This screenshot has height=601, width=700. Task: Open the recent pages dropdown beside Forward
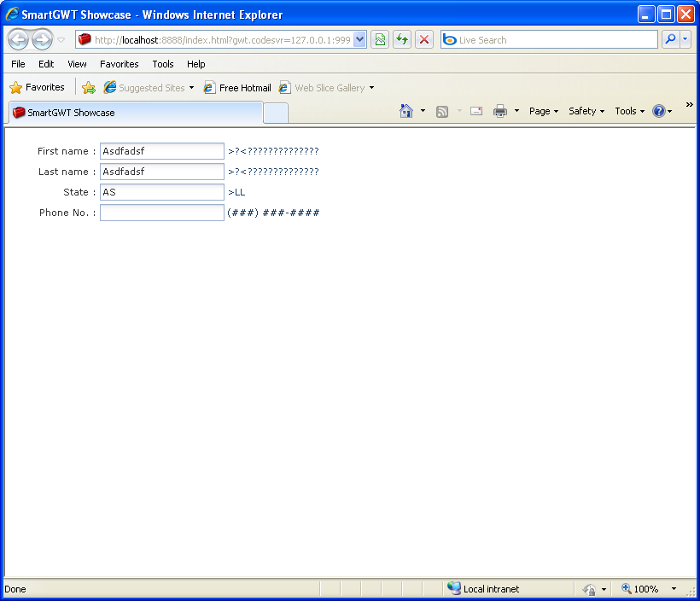click(x=61, y=40)
